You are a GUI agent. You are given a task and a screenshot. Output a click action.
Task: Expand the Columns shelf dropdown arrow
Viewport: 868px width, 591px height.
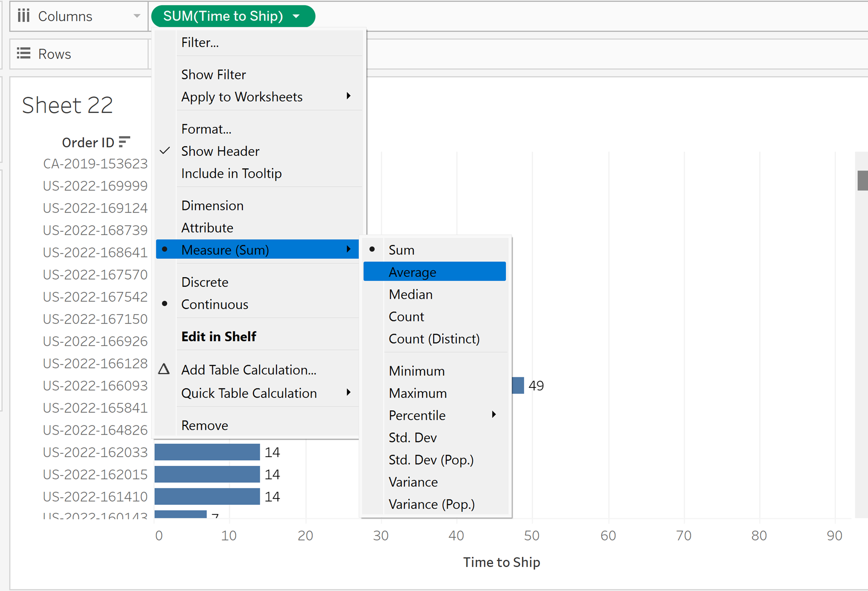(x=137, y=16)
